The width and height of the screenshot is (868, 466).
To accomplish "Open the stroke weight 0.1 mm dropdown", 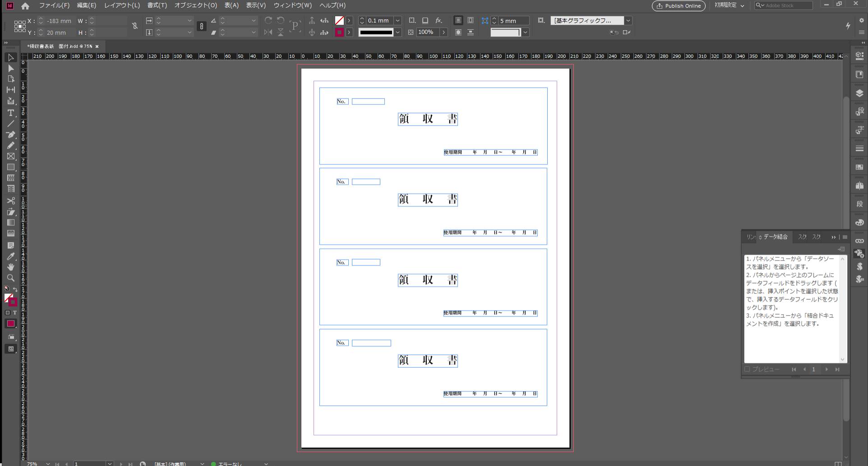I will point(397,21).
